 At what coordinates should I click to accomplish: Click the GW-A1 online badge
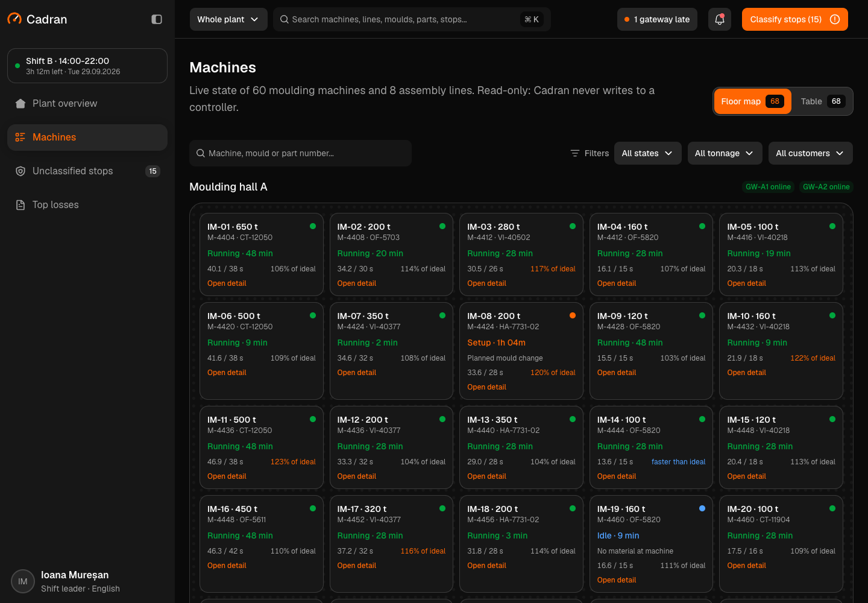[x=768, y=187]
